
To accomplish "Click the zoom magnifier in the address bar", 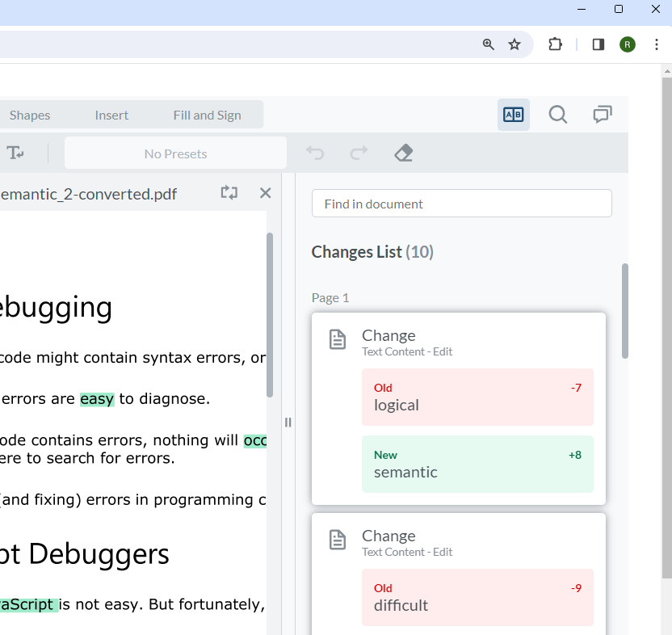I will 488,44.
